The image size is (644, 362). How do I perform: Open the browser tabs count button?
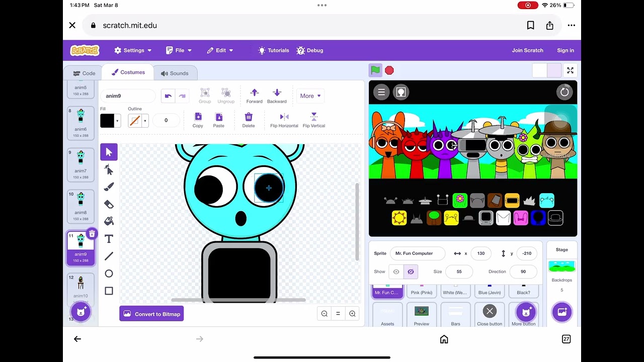[566, 339]
